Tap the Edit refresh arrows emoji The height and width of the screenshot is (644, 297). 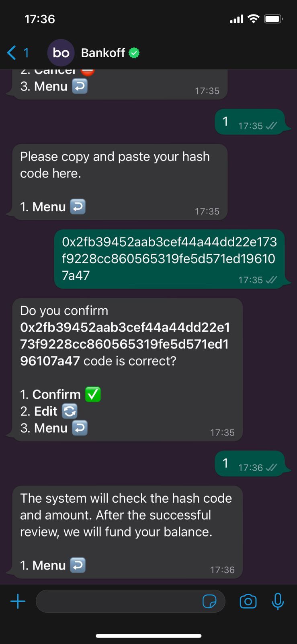click(x=70, y=411)
